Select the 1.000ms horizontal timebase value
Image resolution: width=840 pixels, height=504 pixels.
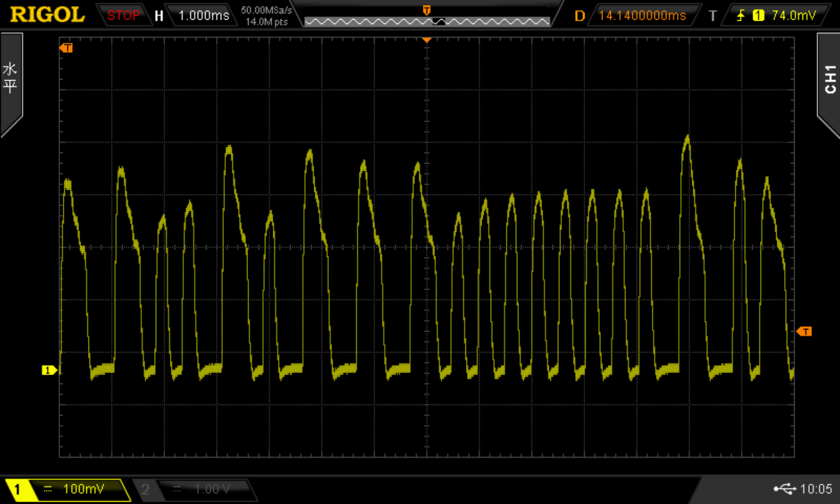click(204, 15)
